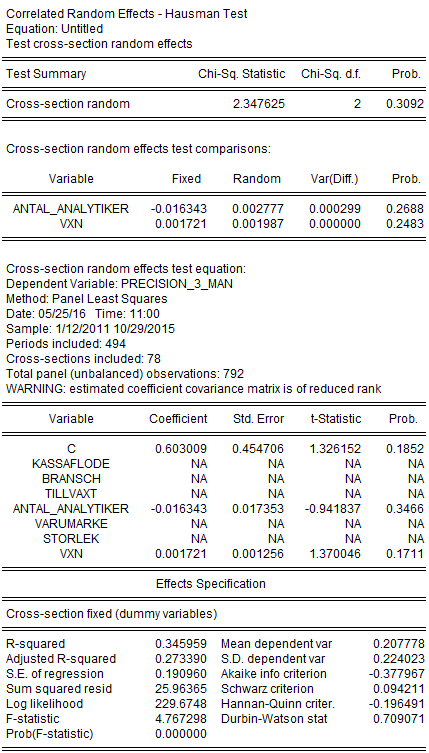This screenshot has width=429, height=753.
Task: Click the Var(Diff.) column header
Action: [x=336, y=179]
